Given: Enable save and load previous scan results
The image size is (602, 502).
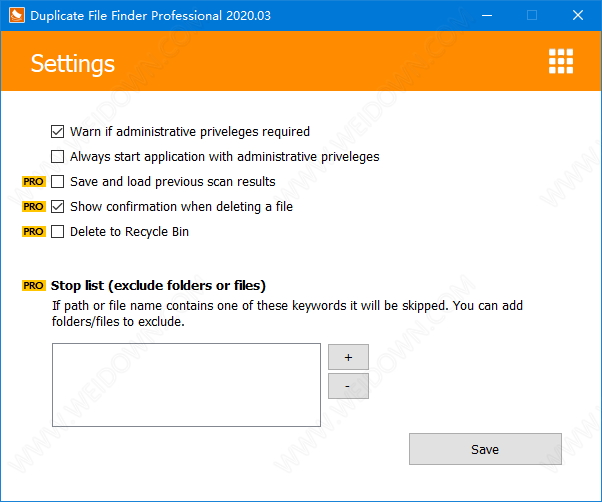Looking at the screenshot, I should (x=58, y=182).
